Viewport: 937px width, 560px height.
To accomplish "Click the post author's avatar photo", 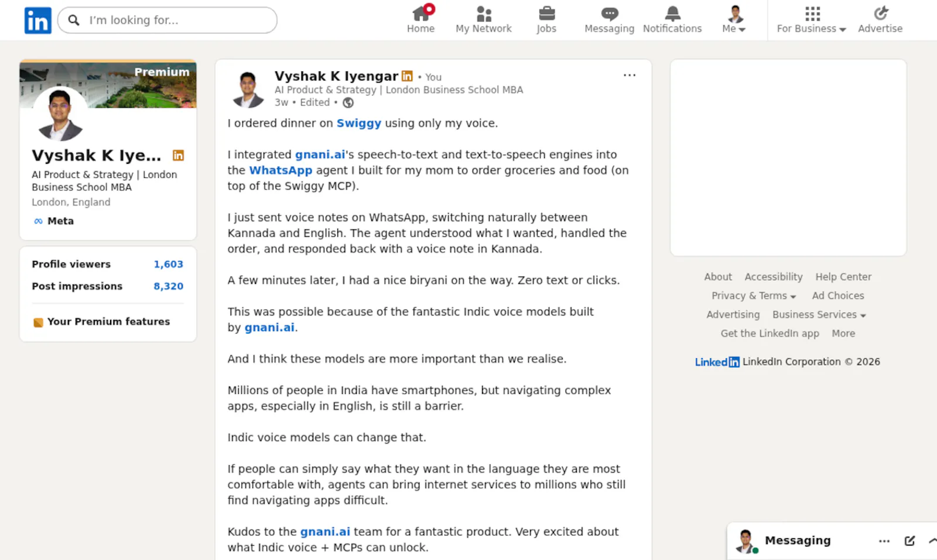I will point(248,90).
